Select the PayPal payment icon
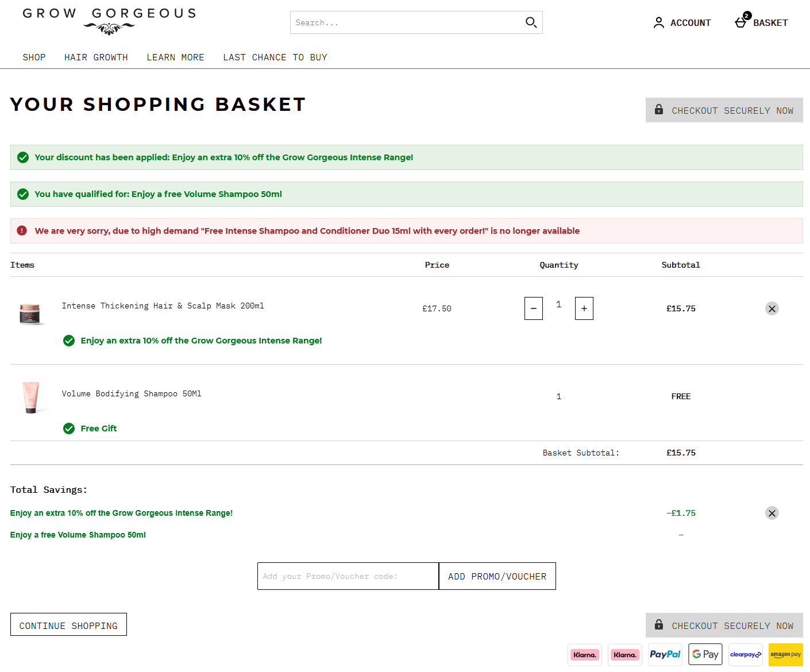The height and width of the screenshot is (672, 810). [x=665, y=654]
